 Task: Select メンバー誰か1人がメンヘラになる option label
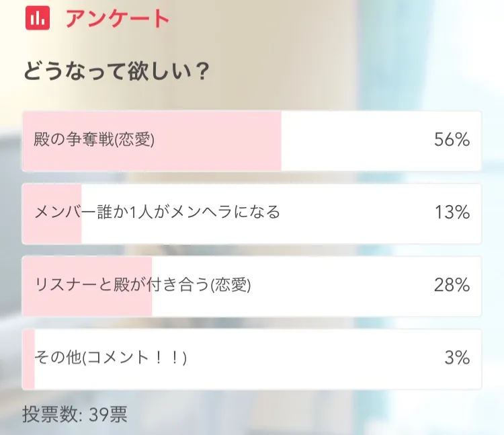pyautogui.click(x=157, y=212)
